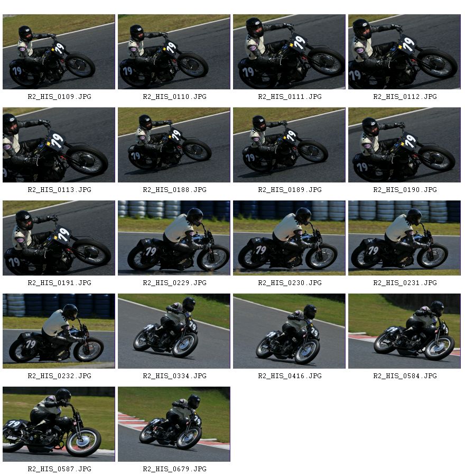View the R2_HIS_0679.JPG picture
The width and height of the screenshot is (465, 476).
174,424
